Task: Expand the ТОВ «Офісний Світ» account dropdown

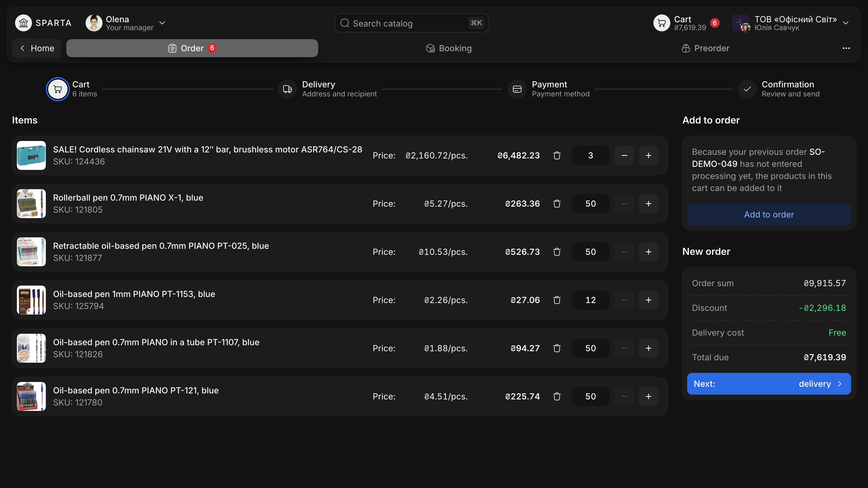Action: pyautogui.click(x=845, y=23)
